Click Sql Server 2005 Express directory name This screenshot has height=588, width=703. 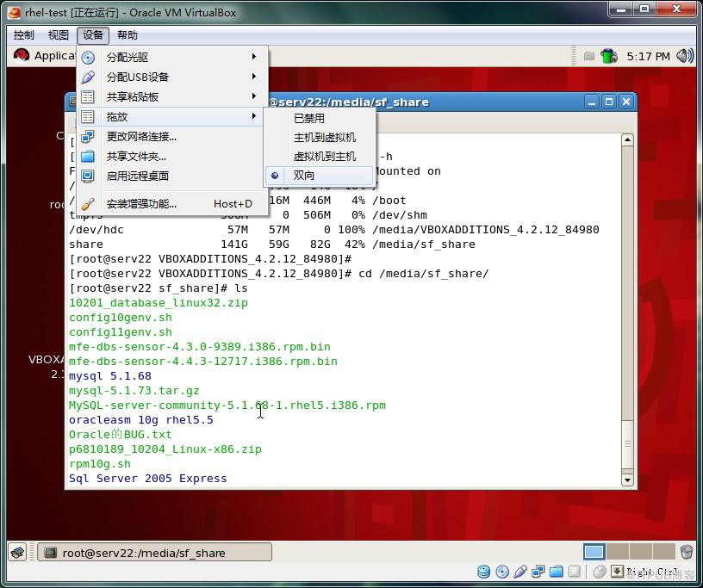pyautogui.click(x=148, y=479)
